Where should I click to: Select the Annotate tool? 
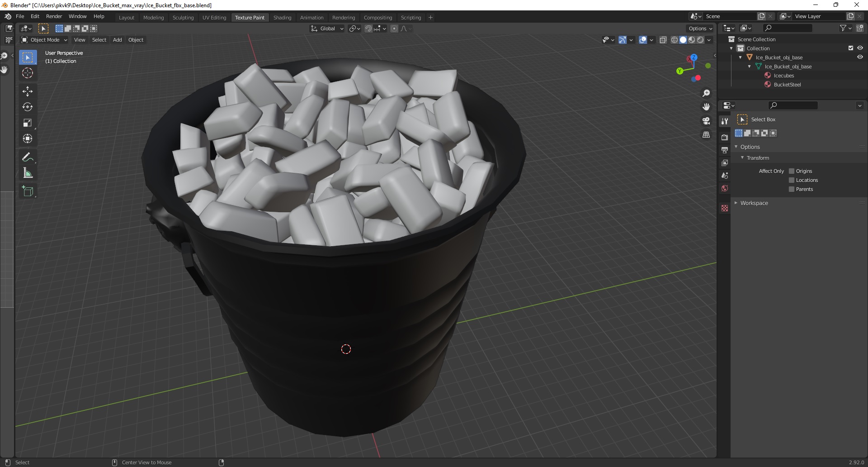click(28, 157)
